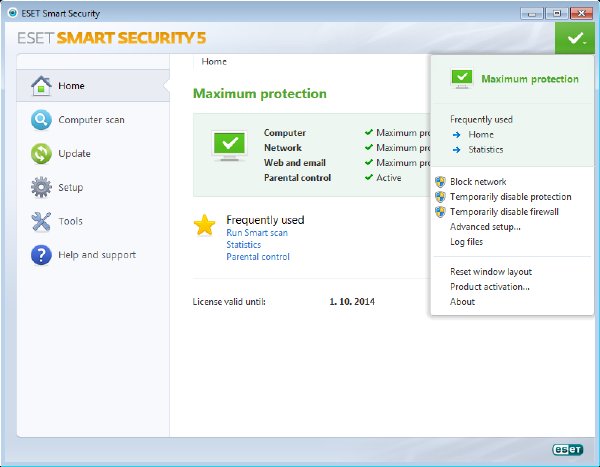Click the Run Smart scan link
600x467 pixels.
coord(257,233)
